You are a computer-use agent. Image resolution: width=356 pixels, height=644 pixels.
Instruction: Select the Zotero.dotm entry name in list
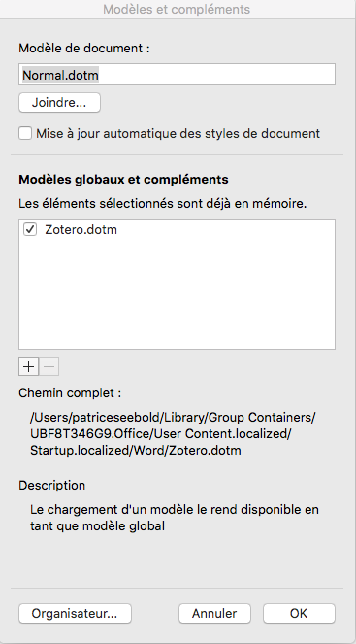pyautogui.click(x=81, y=229)
